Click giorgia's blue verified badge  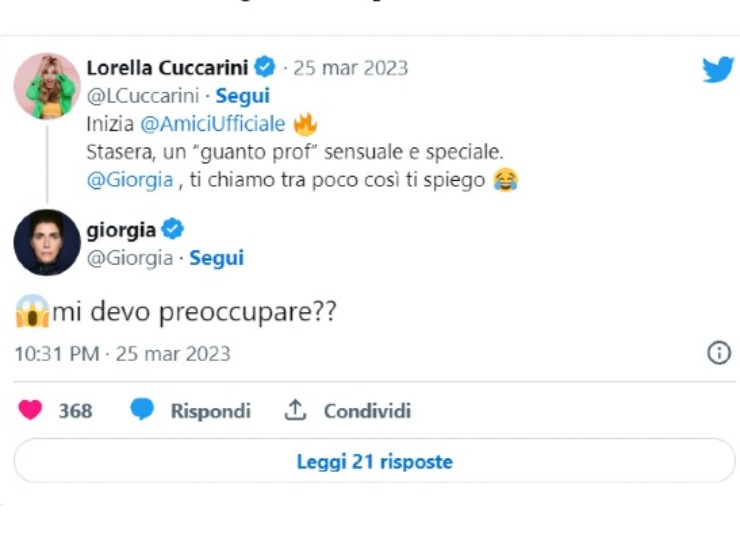coord(172,230)
